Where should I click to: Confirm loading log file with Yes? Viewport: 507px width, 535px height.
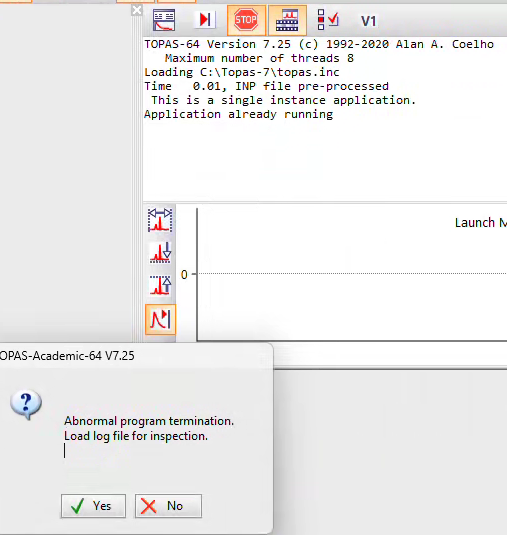[93, 506]
